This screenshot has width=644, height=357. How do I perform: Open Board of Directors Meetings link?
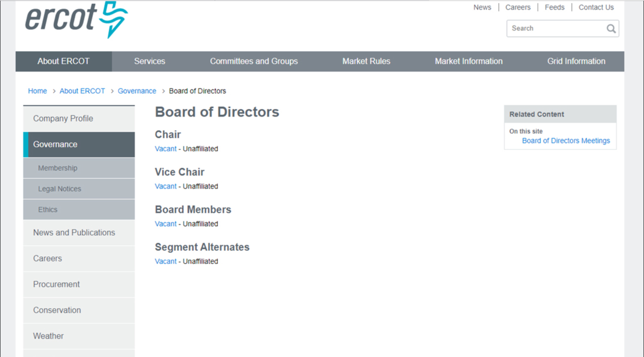[566, 141]
